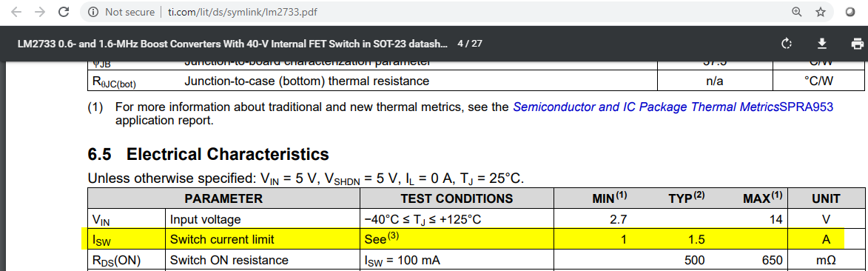The image size is (868, 271).
Task: Open the browser profile circle icon
Action: pyautogui.click(x=850, y=12)
